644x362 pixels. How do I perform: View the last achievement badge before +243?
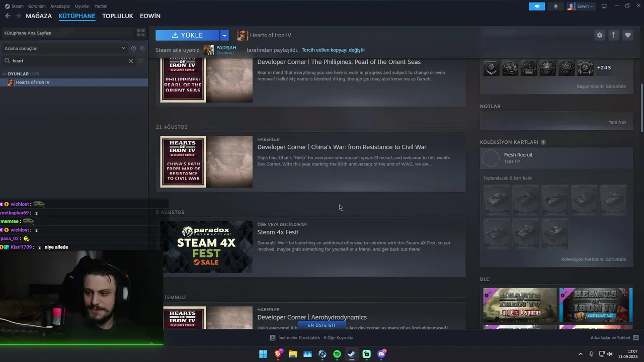click(x=585, y=68)
